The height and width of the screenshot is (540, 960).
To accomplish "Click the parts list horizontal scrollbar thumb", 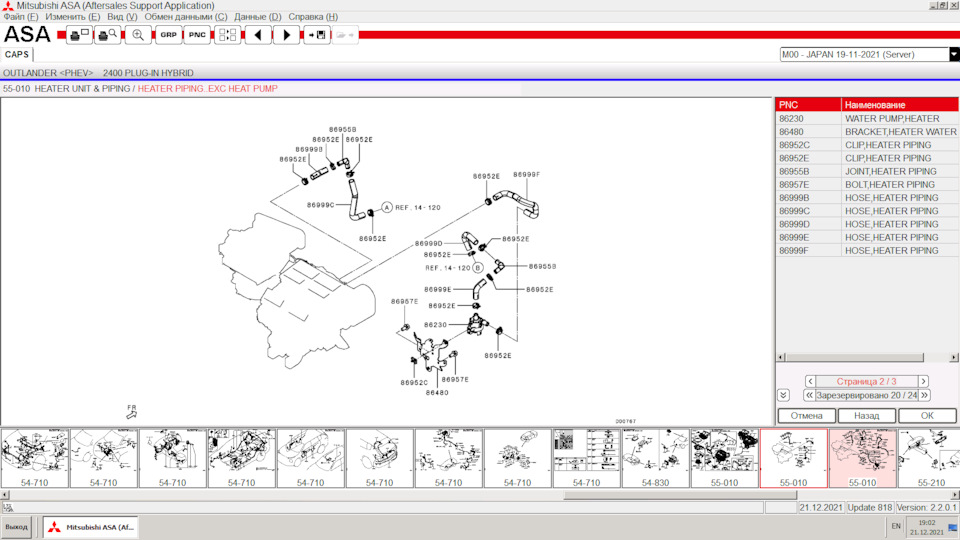I will (855, 358).
